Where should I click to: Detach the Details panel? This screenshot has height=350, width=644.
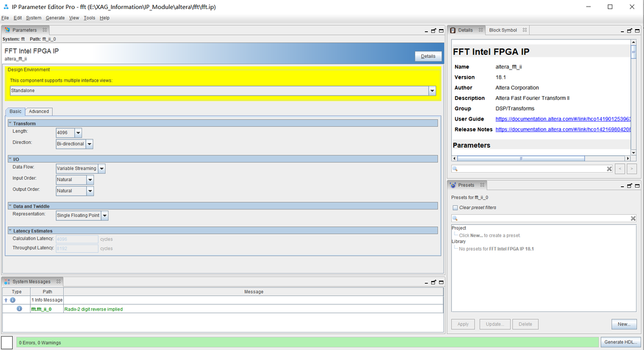pyautogui.click(x=629, y=31)
